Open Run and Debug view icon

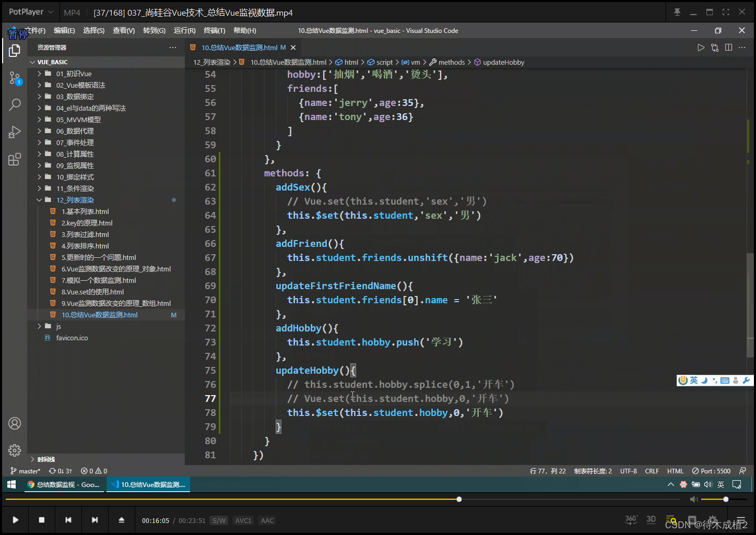15,132
